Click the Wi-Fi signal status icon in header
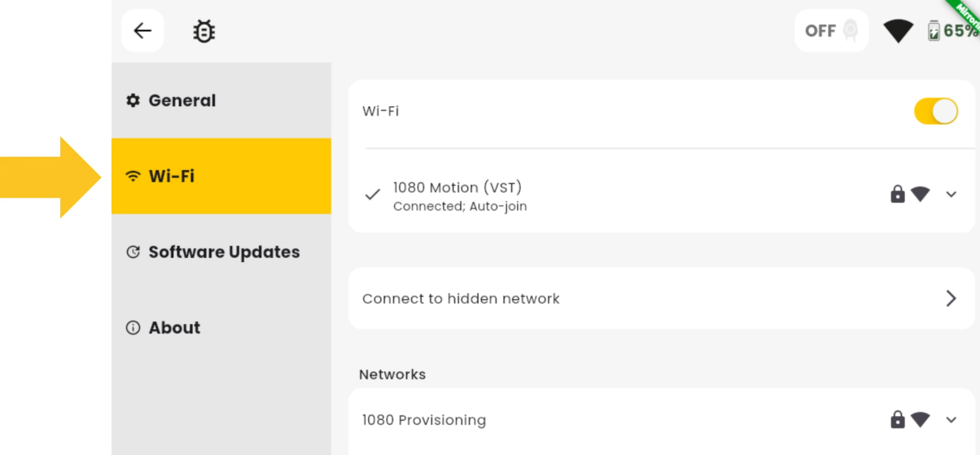Image resolution: width=980 pixels, height=455 pixels. (898, 31)
